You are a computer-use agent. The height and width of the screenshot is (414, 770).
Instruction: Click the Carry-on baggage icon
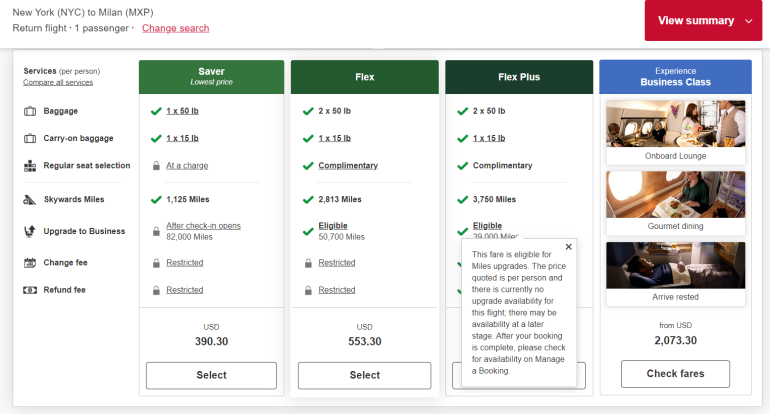30,139
